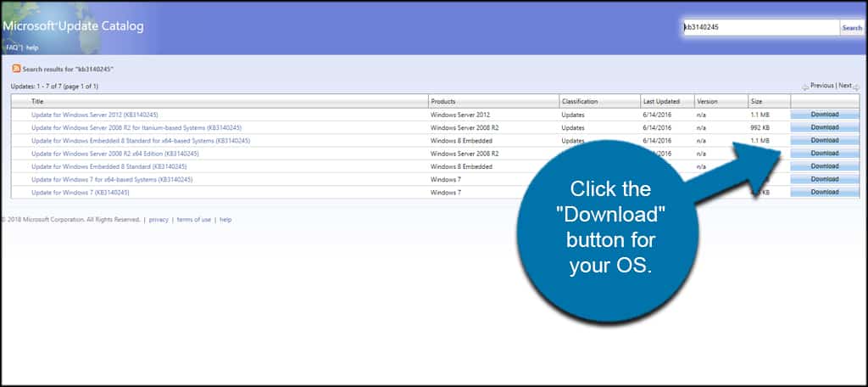Go to Microsoft Update Catalog home title
The width and height of the screenshot is (868, 387).
[x=73, y=26]
